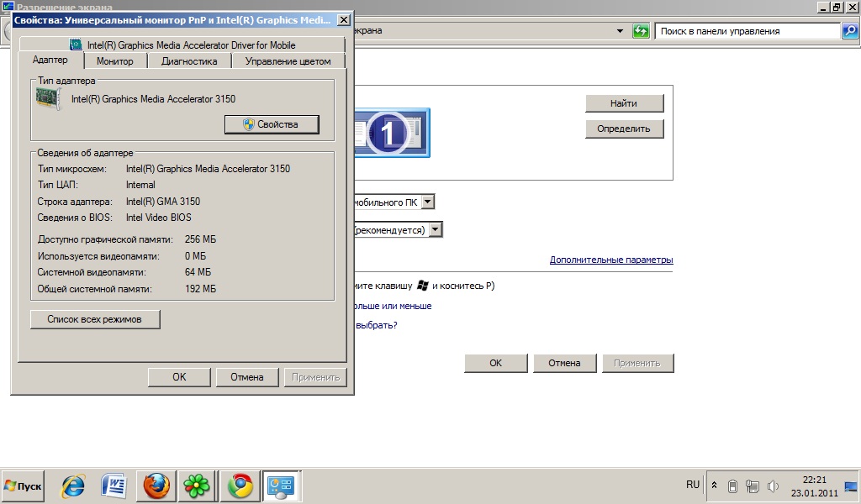Click the '0 МБ' used video memory value
861x504 pixels.
click(195, 256)
